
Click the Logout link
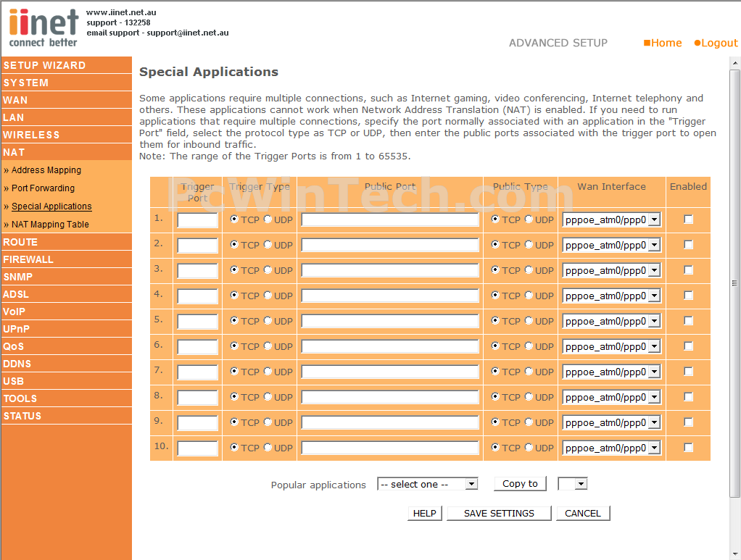(716, 43)
